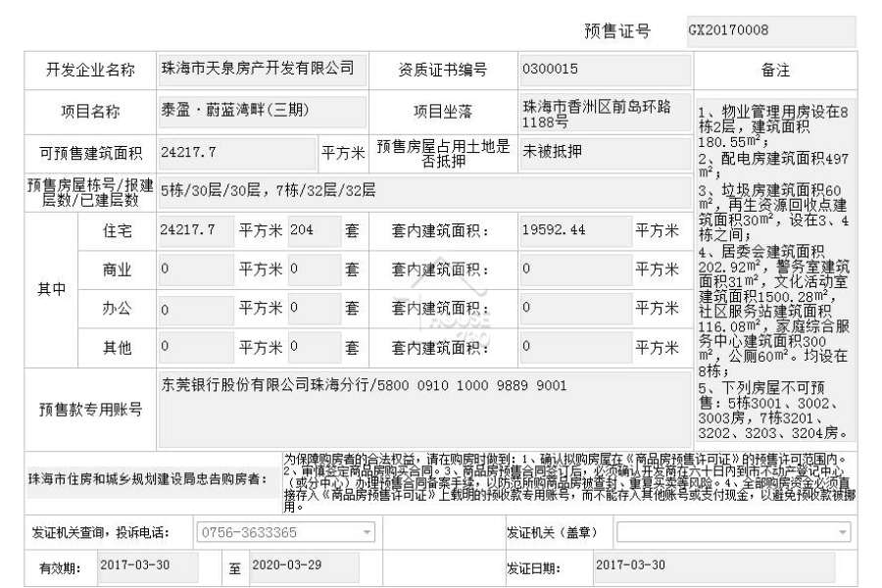Click the 发证日期 field 2017-03-30
The width and height of the screenshot is (882, 588).
pyautogui.click(x=714, y=567)
